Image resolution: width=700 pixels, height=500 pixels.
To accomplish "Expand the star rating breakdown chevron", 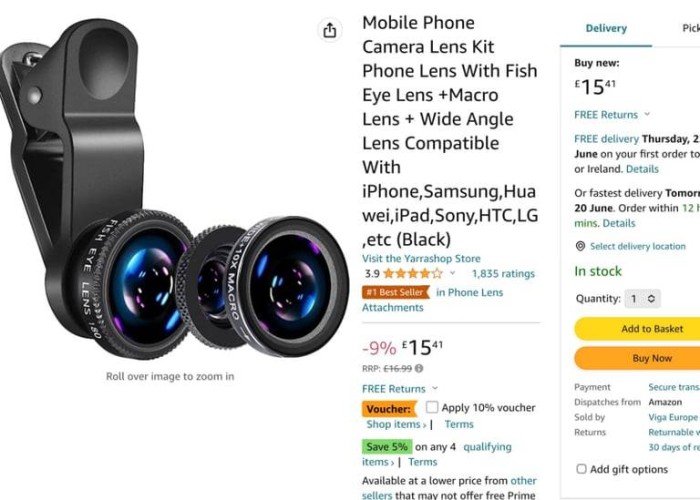I will point(452,273).
